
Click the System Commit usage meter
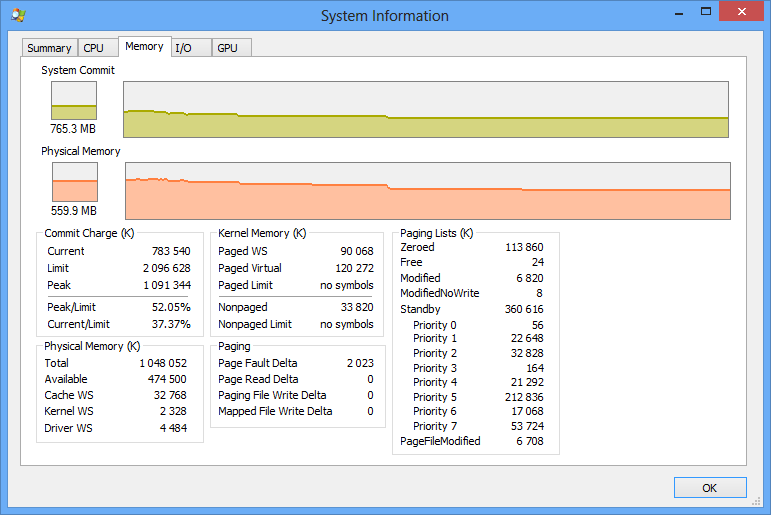click(x=74, y=100)
